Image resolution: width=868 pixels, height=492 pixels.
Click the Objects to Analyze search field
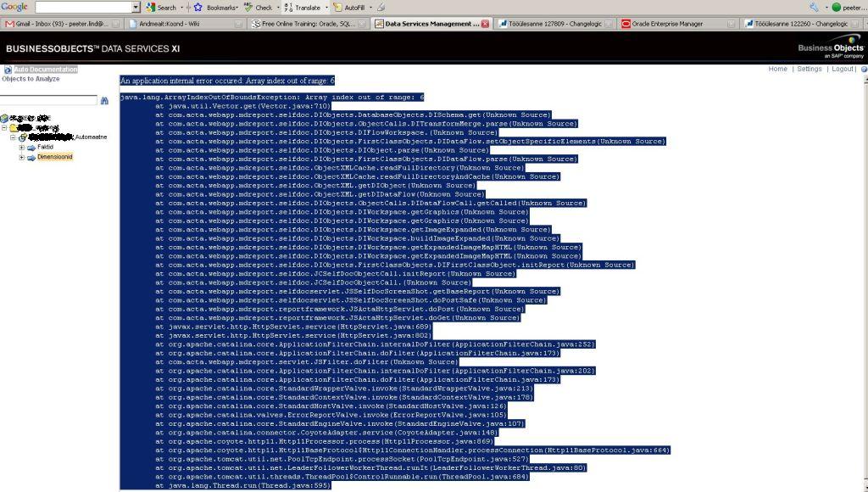point(48,100)
